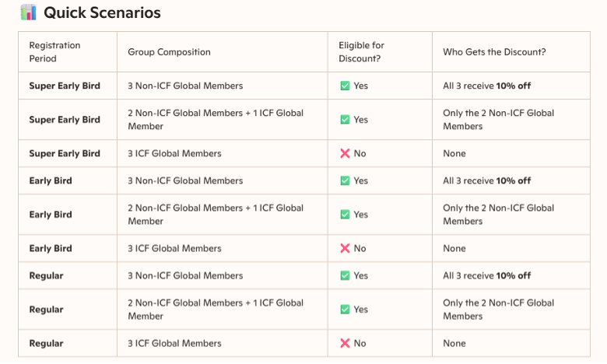Click the first Super Early Bird row label

[x=65, y=86]
